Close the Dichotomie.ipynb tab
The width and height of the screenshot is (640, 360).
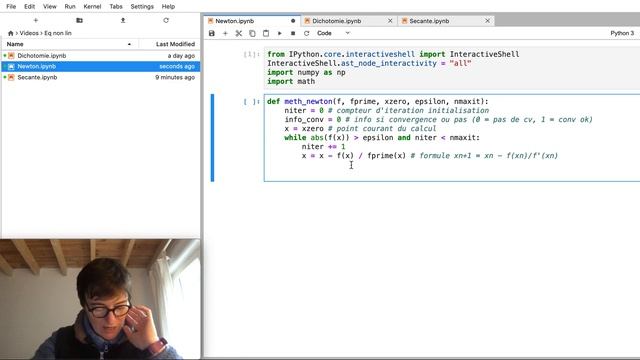pyautogui.click(x=390, y=21)
